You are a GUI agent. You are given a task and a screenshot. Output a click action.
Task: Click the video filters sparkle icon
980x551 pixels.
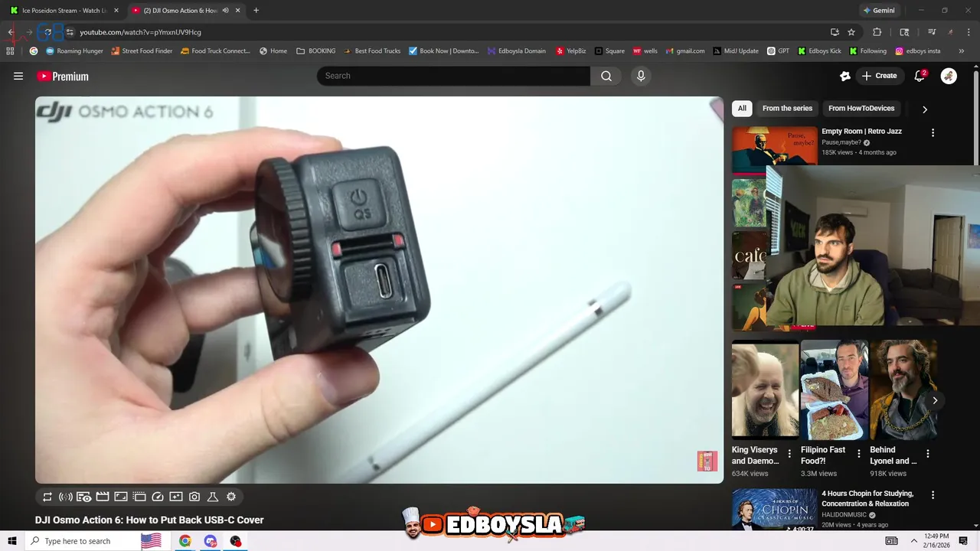[176, 497]
